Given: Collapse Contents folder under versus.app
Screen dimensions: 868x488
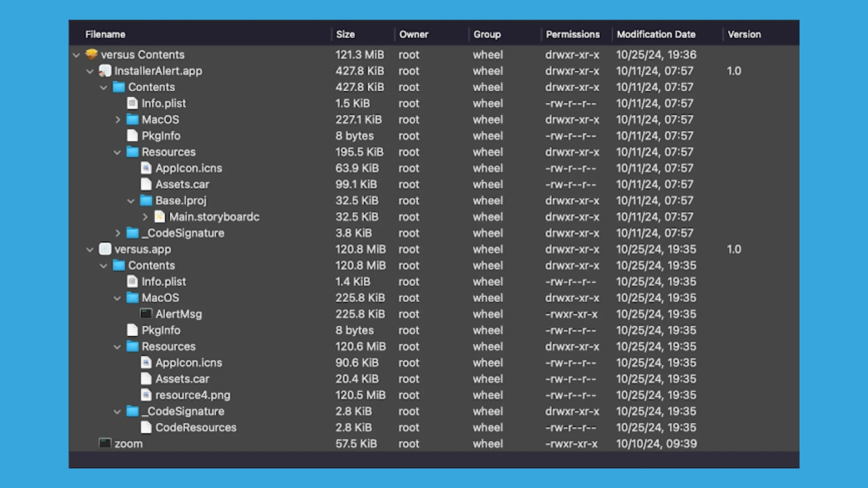Looking at the screenshot, I should tap(103, 266).
